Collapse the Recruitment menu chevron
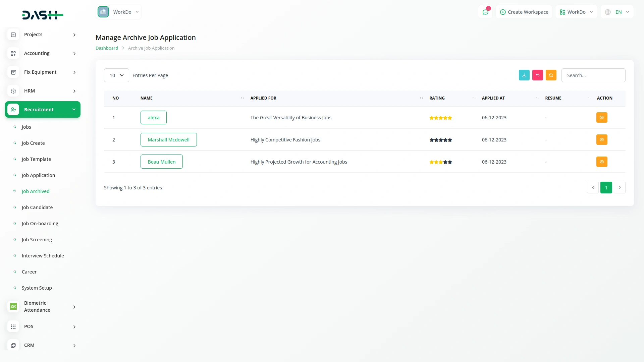644x362 pixels. [74, 110]
